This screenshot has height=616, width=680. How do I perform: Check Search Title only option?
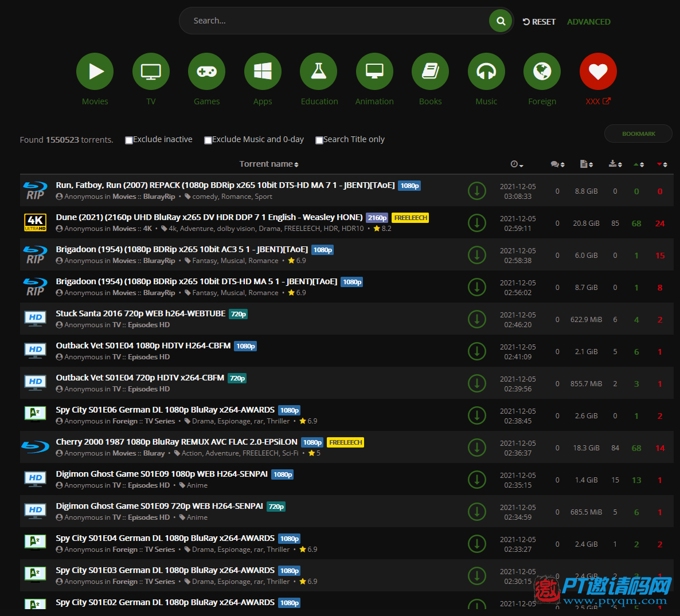tap(319, 140)
